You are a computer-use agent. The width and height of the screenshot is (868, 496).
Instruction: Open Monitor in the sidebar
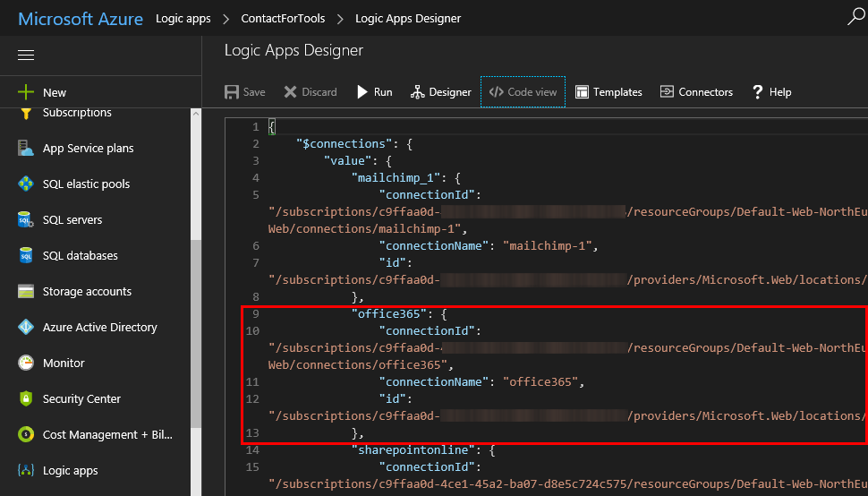point(64,363)
